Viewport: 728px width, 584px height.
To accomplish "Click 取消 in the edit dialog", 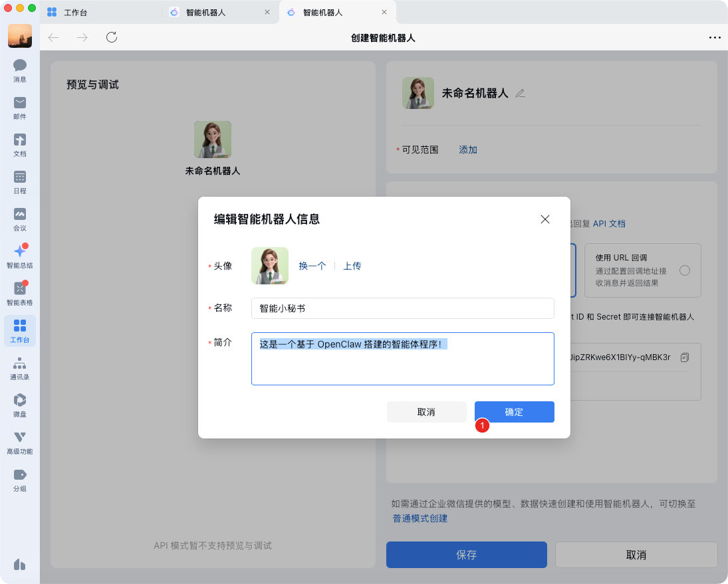I will pos(426,412).
